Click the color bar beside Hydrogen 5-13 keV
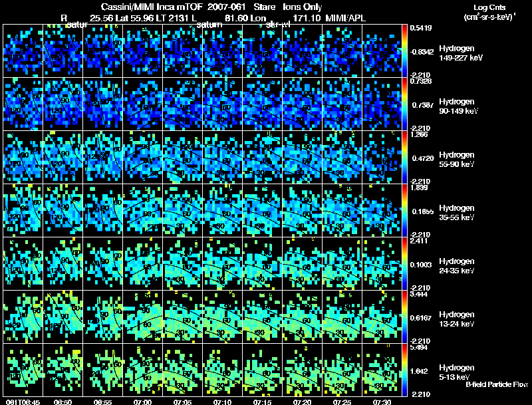 404,370
